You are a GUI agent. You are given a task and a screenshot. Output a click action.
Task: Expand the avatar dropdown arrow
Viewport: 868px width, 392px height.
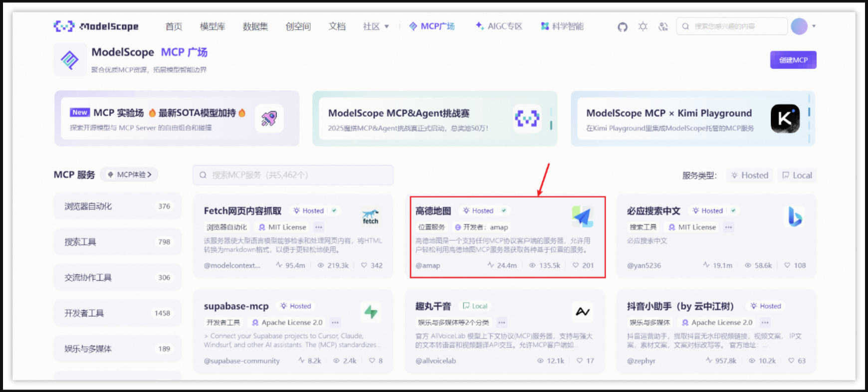click(814, 26)
